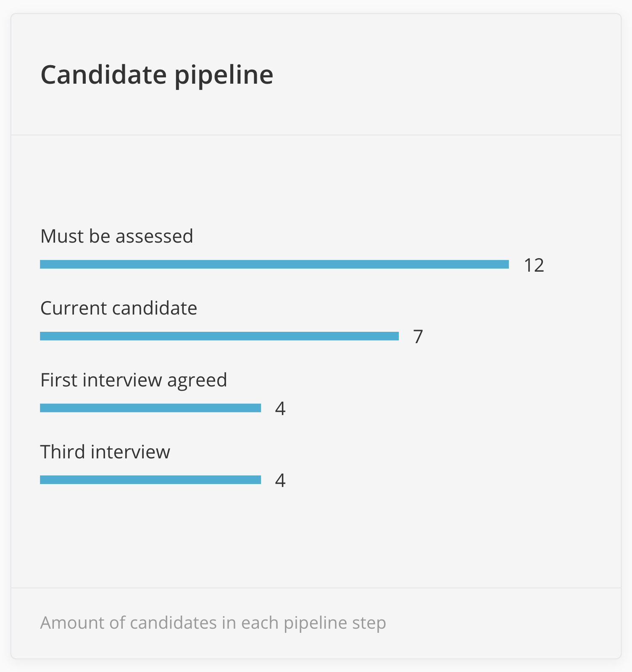
Task: Click the First interview agreed bar
Action: pyautogui.click(x=150, y=408)
